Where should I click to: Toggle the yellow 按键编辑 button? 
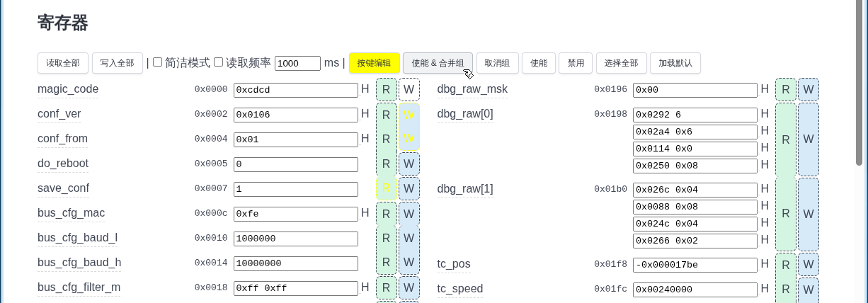click(x=374, y=63)
